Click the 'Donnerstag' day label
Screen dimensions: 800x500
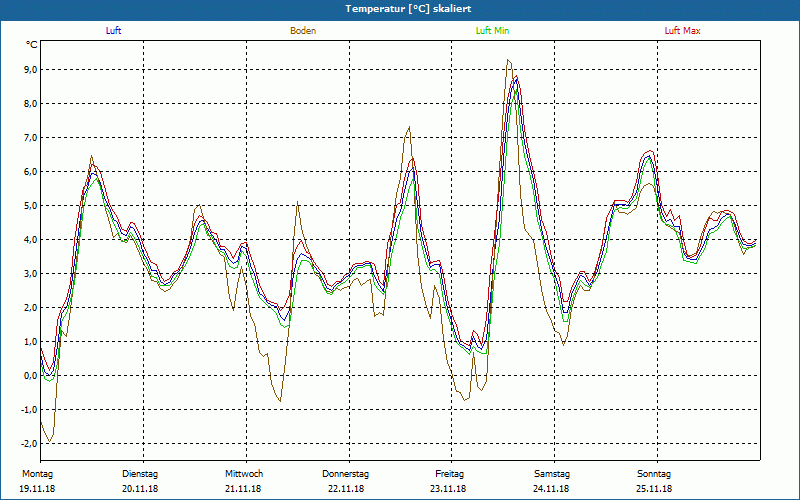pyautogui.click(x=345, y=474)
